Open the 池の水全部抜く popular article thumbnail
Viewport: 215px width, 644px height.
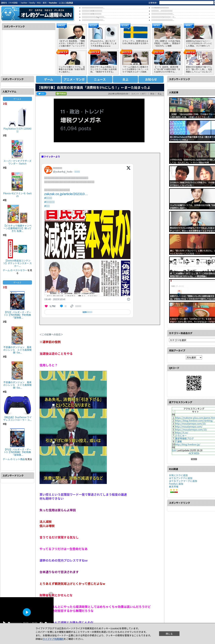(192, 108)
